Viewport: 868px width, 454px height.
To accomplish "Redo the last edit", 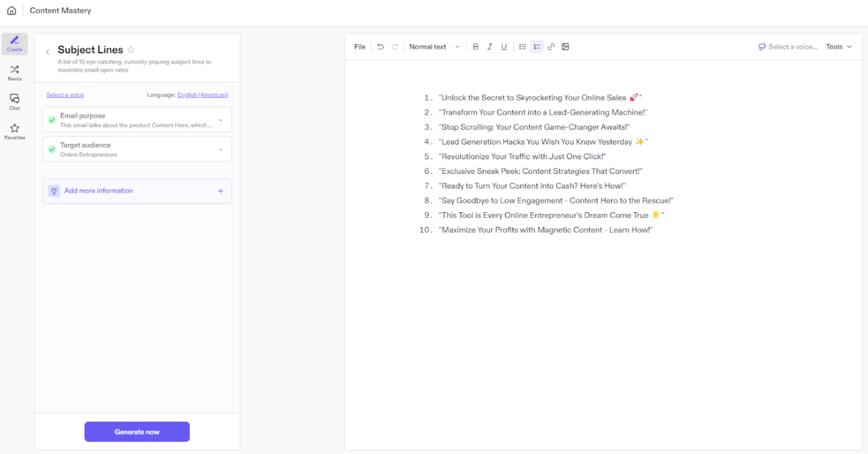I will coord(395,47).
